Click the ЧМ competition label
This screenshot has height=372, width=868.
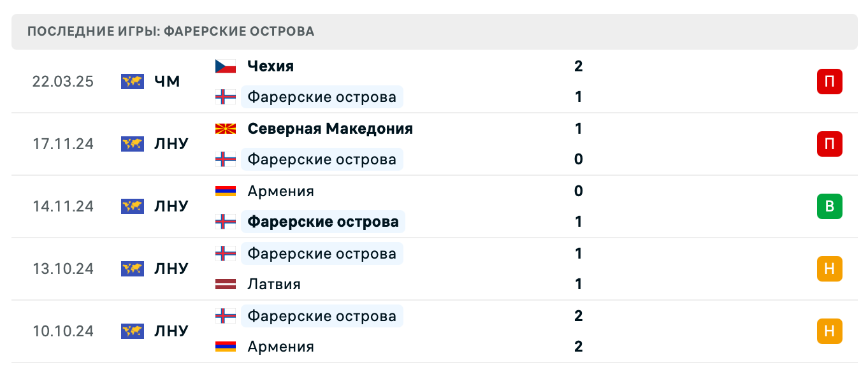click(x=170, y=82)
